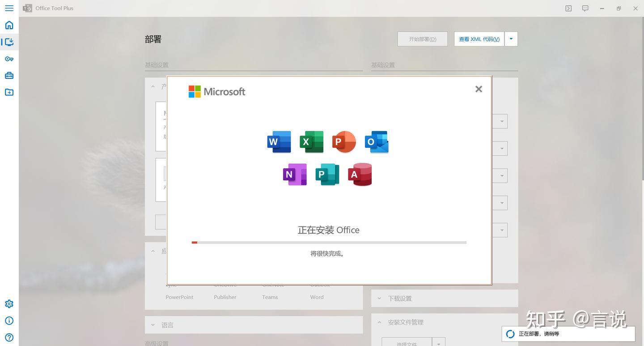The image size is (644, 346).
Task: Click the feedback chat icon in the title bar
Action: click(x=585, y=8)
